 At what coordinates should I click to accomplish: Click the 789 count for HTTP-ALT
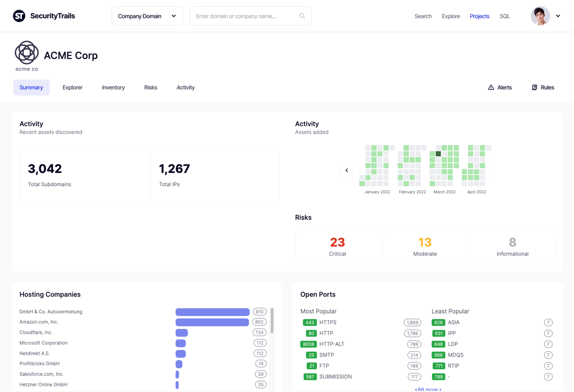click(x=414, y=344)
